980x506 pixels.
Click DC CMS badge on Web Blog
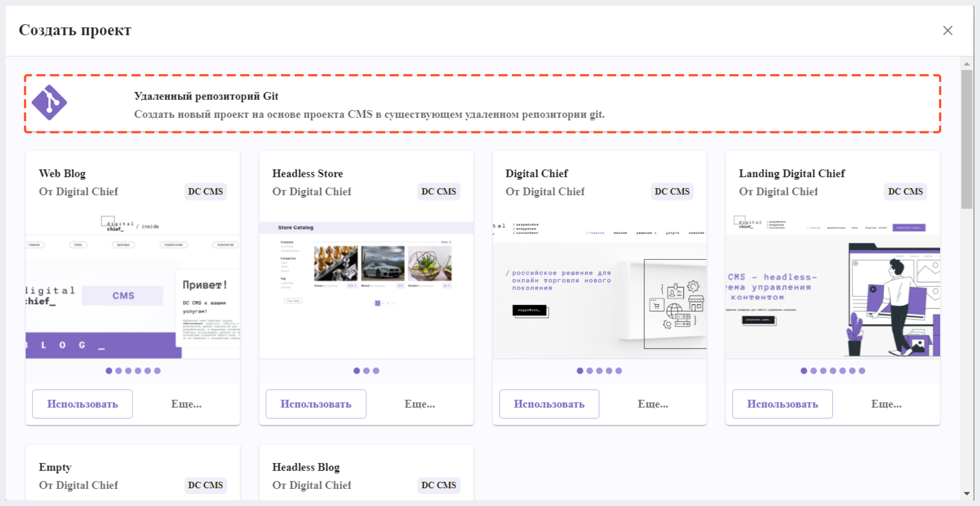(205, 191)
